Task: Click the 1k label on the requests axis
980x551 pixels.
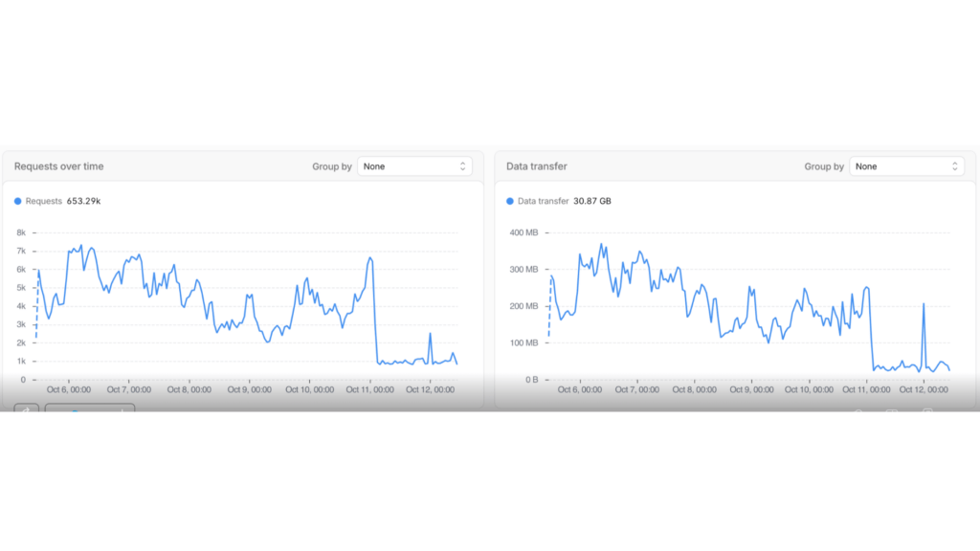Action: [21, 361]
